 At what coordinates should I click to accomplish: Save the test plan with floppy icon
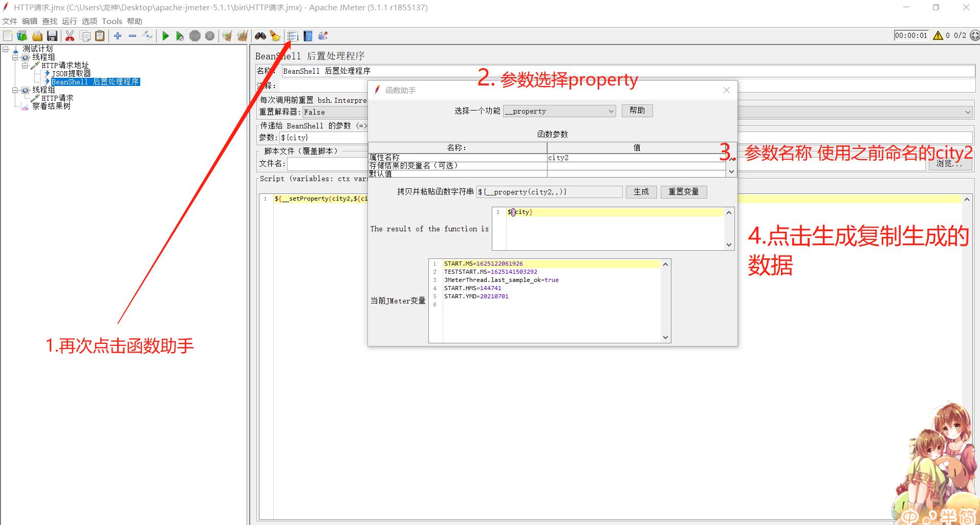coord(52,36)
